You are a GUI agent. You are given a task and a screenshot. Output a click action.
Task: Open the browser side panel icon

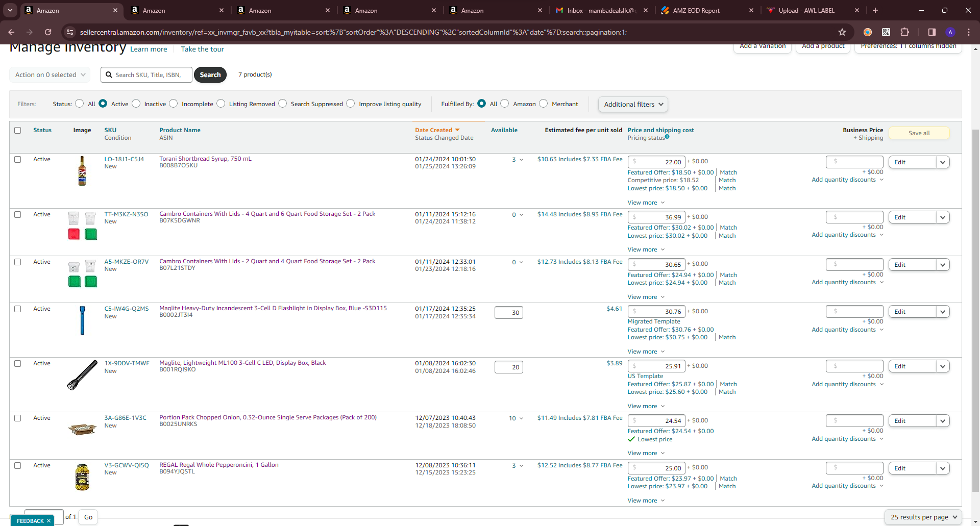pos(932,32)
